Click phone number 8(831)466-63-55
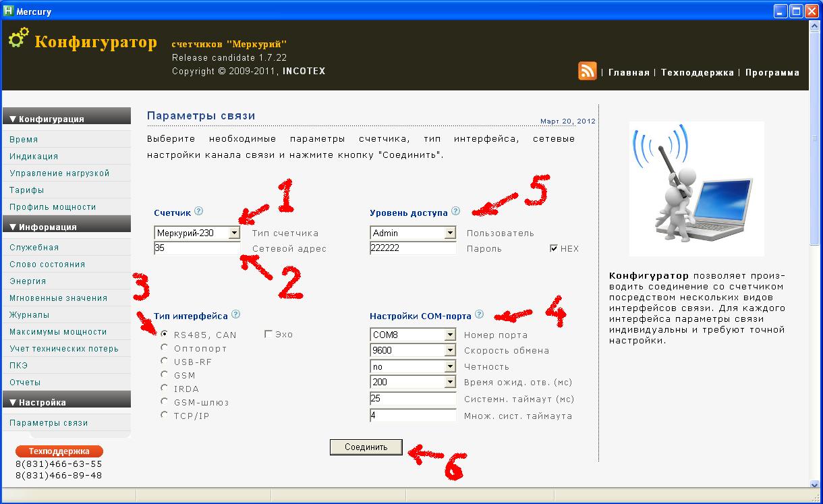Image resolution: width=823 pixels, height=504 pixels. coord(59,464)
